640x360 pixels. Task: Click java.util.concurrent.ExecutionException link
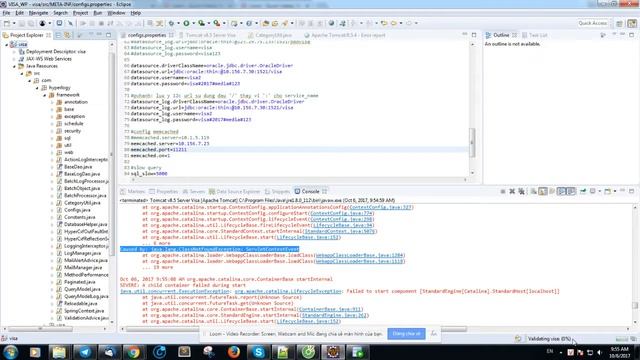175,291
